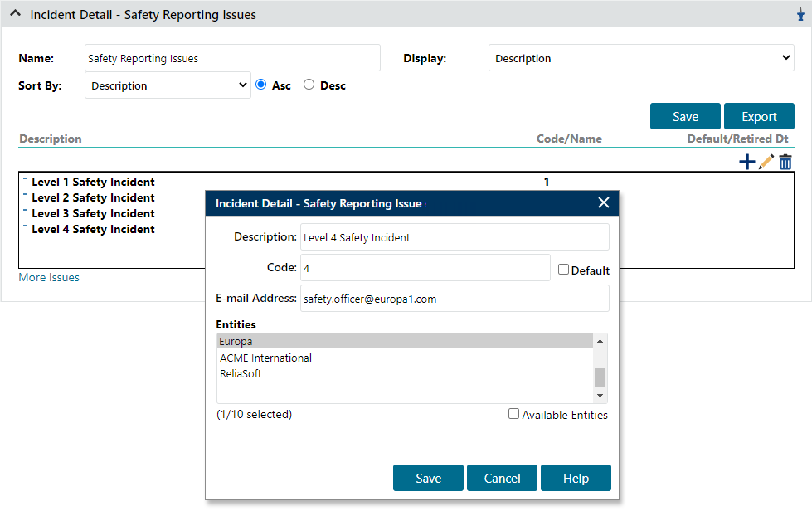
Task: Click the Export button
Action: (759, 117)
